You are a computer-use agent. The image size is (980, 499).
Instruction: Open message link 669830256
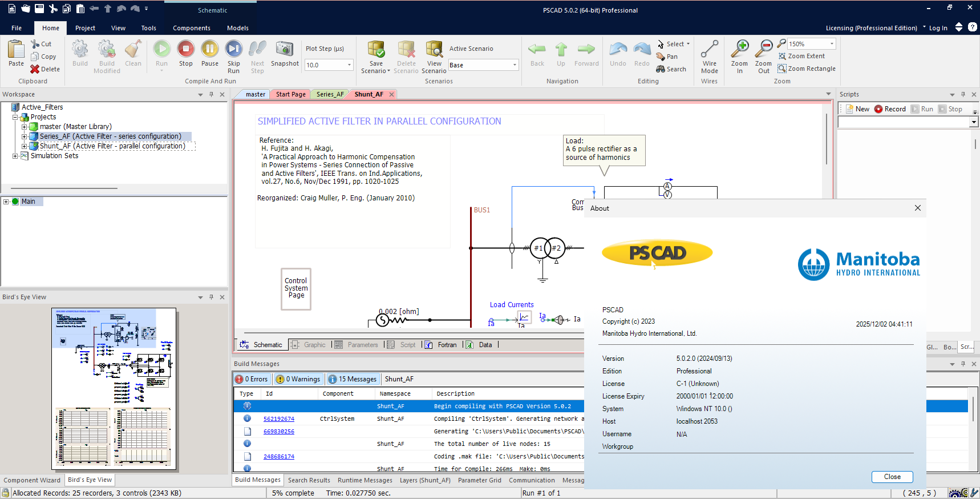click(279, 432)
